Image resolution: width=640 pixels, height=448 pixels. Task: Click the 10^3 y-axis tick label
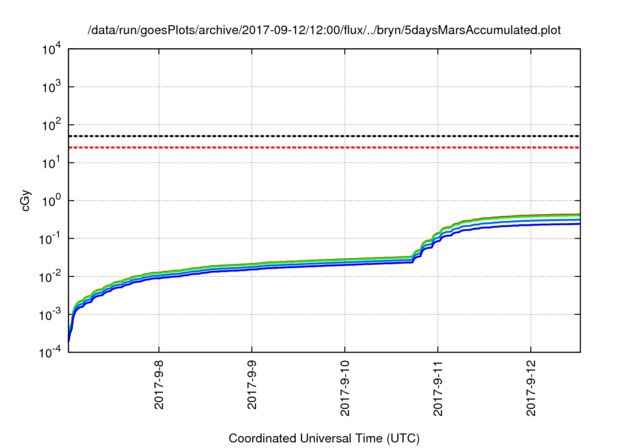click(x=52, y=87)
